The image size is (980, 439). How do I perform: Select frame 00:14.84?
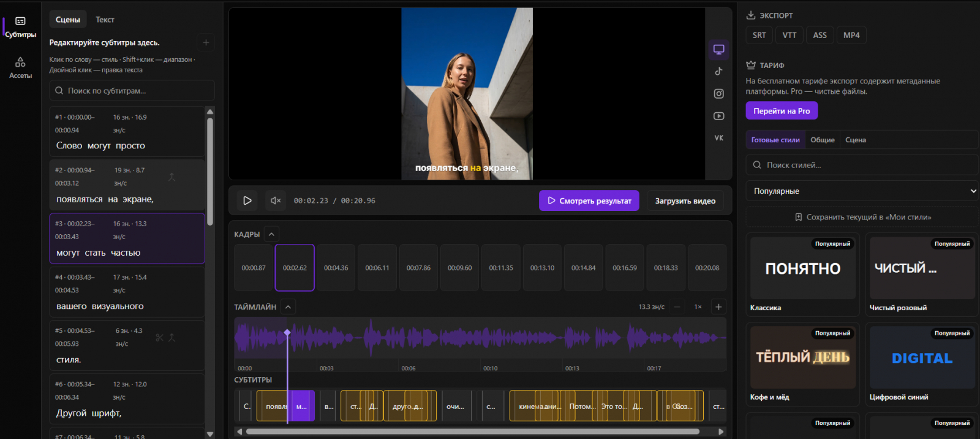click(x=583, y=268)
